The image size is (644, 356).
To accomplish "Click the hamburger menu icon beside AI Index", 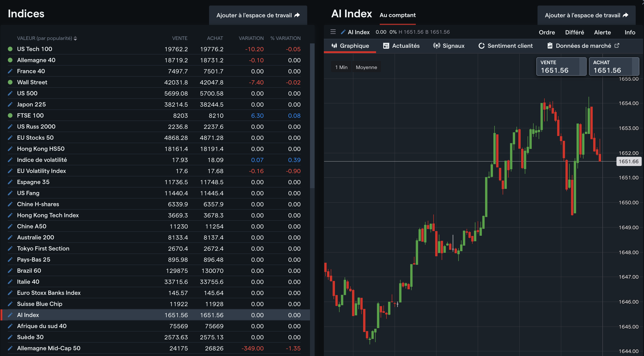I will tap(333, 32).
